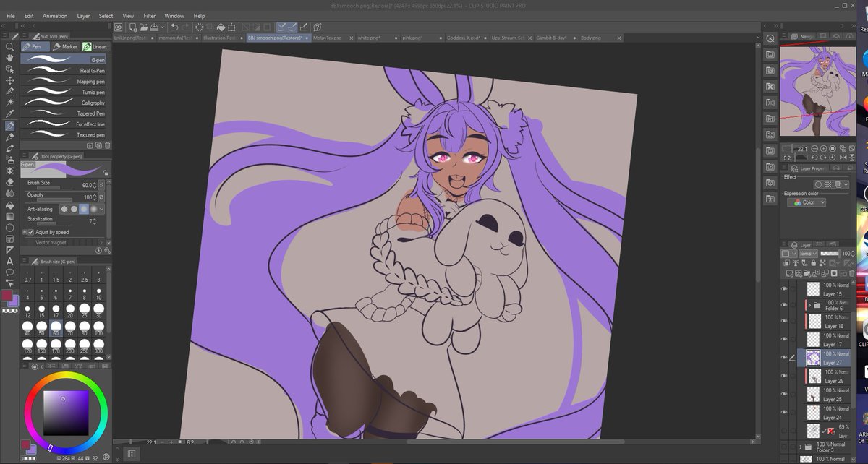Toggle Snap to special ruler in command bar
This screenshot has width=868, height=464.
tap(293, 27)
